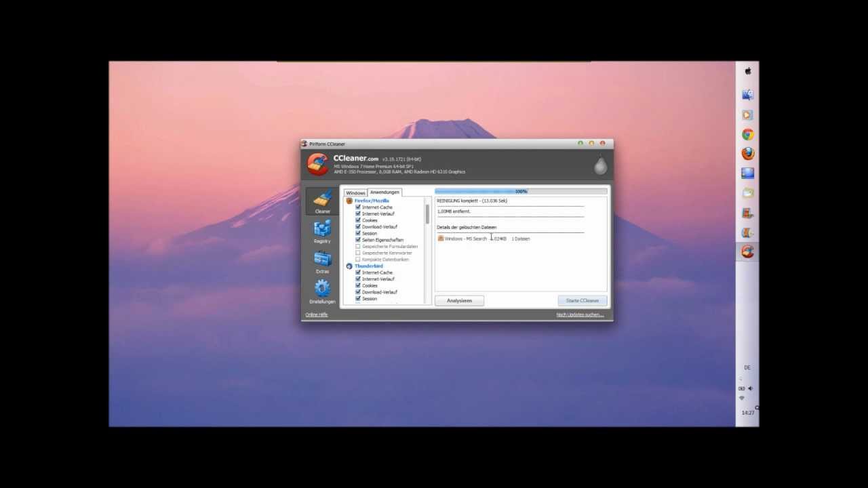Launch Firefox from the taskbar
Image resolution: width=868 pixels, height=488 pixels.
tap(747, 154)
